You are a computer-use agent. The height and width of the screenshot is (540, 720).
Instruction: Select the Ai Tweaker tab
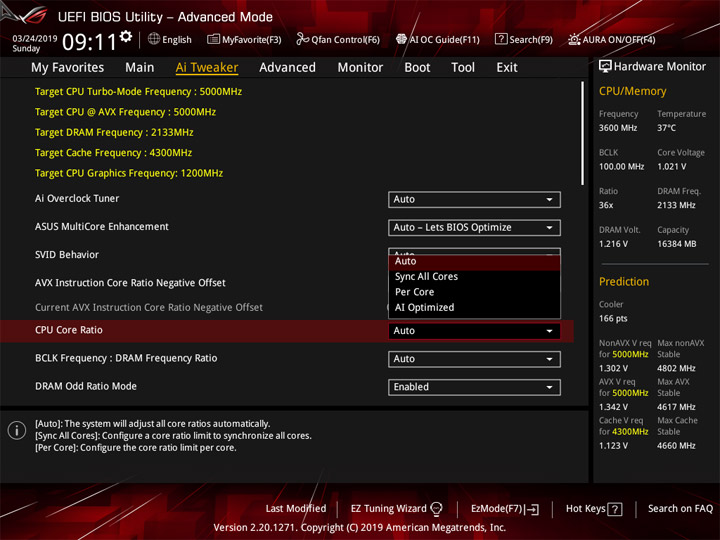click(207, 68)
